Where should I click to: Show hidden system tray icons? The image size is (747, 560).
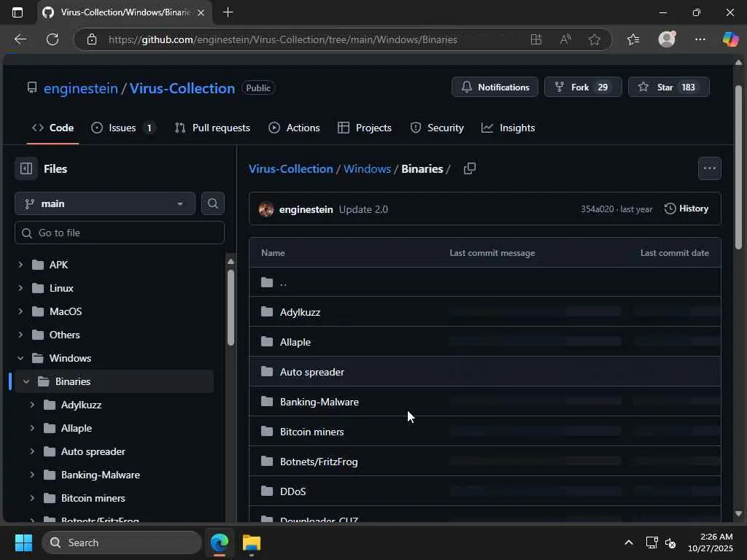[629, 542]
